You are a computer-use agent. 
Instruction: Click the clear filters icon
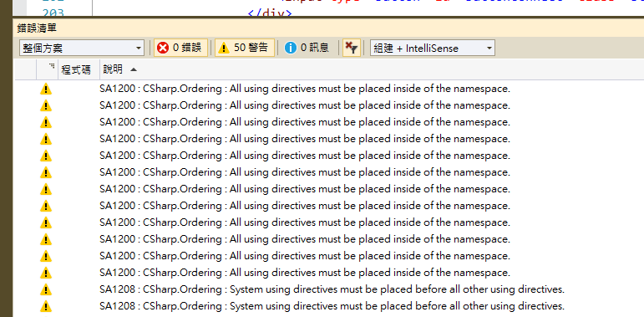tap(351, 49)
